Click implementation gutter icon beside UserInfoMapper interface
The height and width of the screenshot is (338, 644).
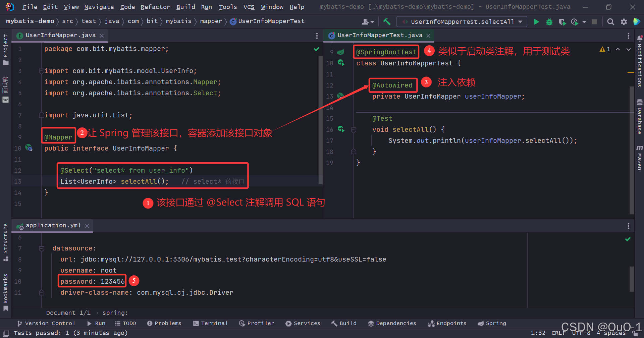coord(29,148)
